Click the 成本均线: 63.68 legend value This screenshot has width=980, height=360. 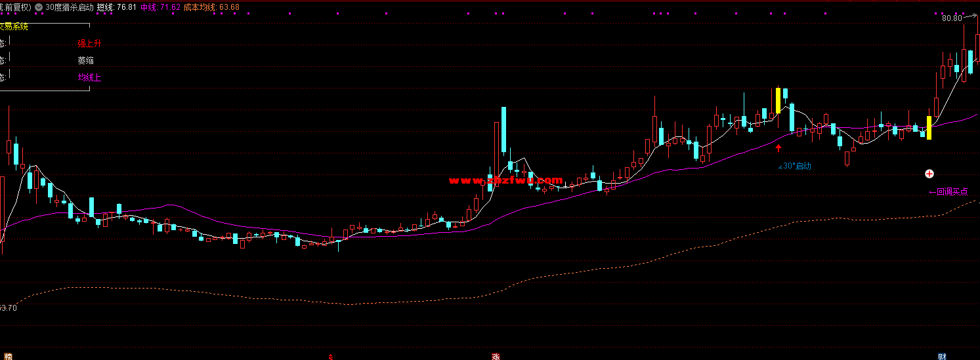click(x=211, y=7)
